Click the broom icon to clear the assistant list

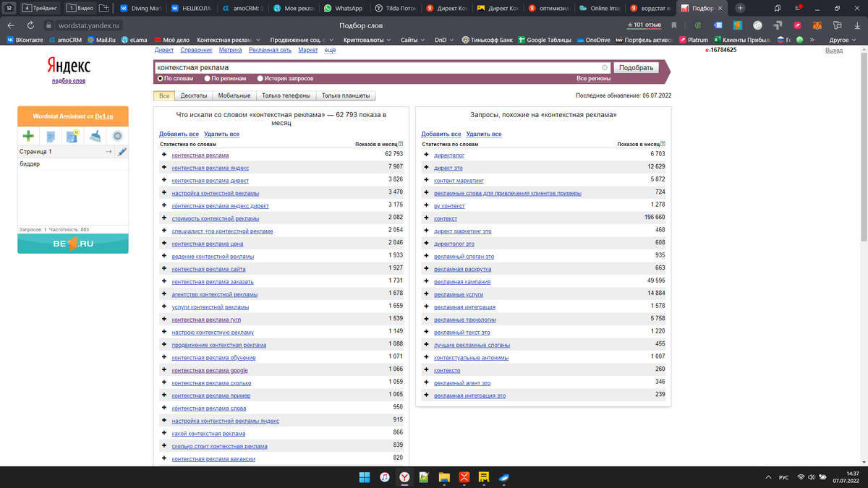tap(95, 136)
